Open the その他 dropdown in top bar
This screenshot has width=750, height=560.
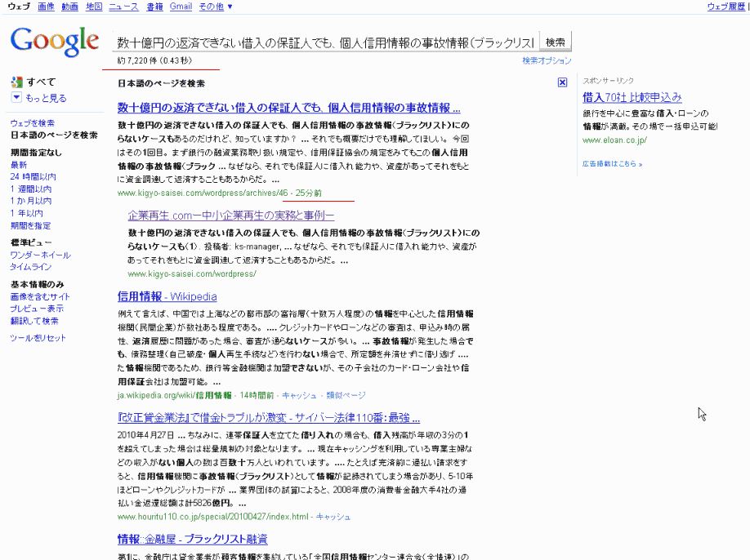pos(215,7)
